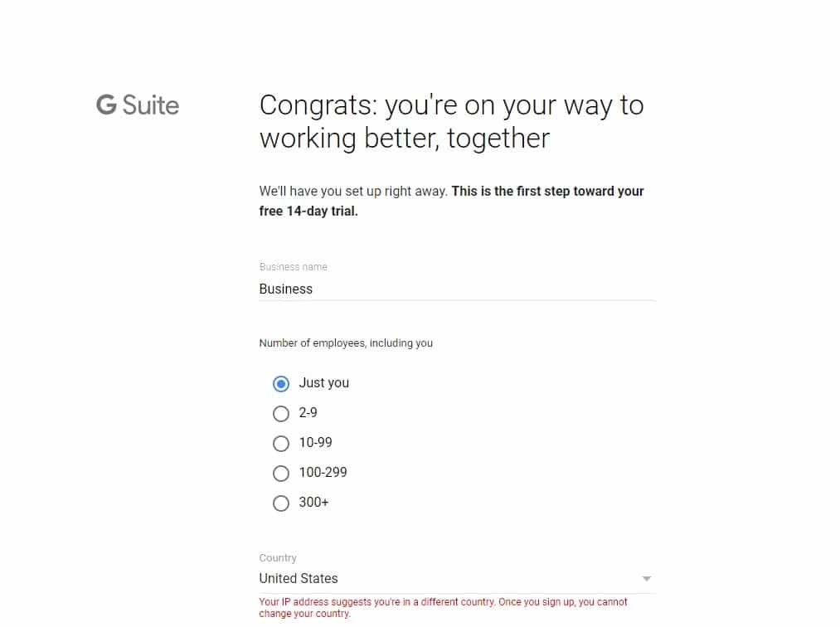Select "10-99" for number of employees
This screenshot has width=840, height=627.
281,443
